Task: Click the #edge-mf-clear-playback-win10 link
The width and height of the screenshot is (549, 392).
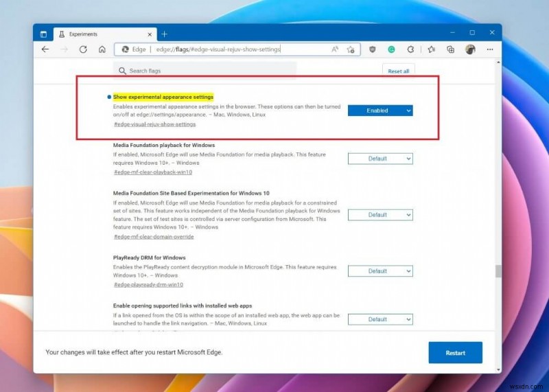Action: pos(153,172)
